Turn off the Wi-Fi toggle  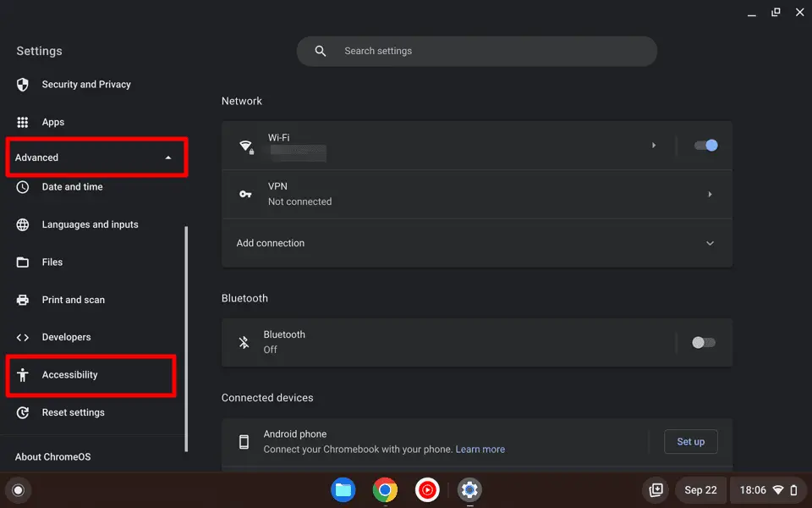point(705,145)
